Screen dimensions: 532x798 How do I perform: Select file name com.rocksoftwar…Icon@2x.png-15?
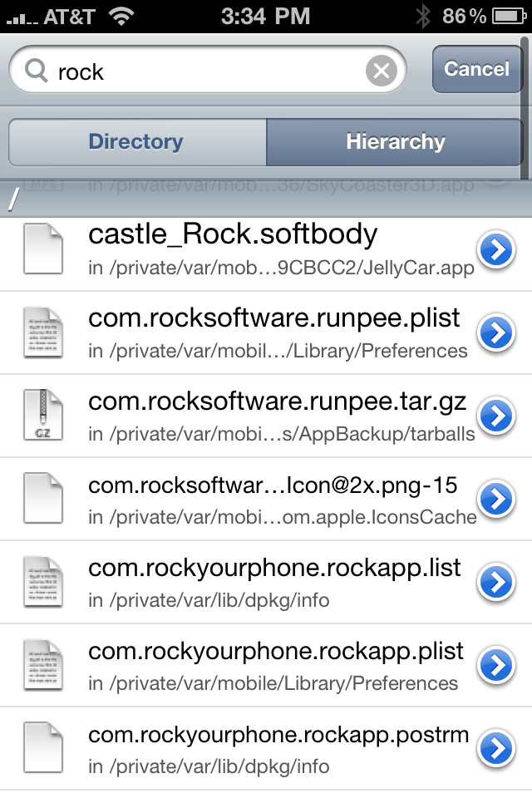click(x=273, y=485)
